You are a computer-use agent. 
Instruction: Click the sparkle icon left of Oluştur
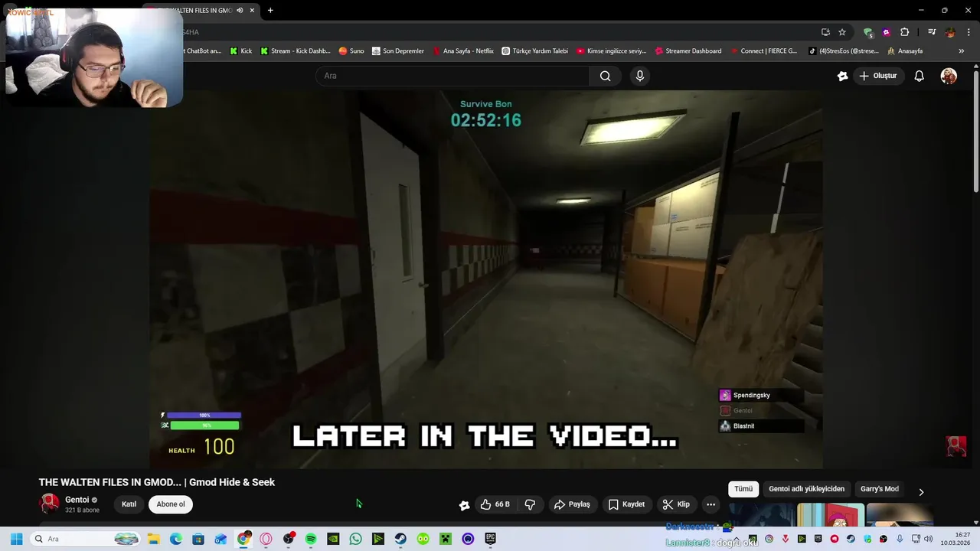click(x=842, y=76)
